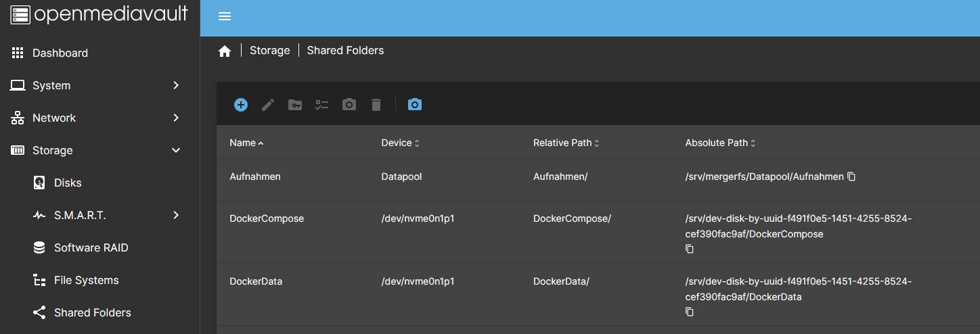Viewport: 980px width, 334px height.
Task: Go to home via breadcrumb house icon
Action: [x=225, y=51]
